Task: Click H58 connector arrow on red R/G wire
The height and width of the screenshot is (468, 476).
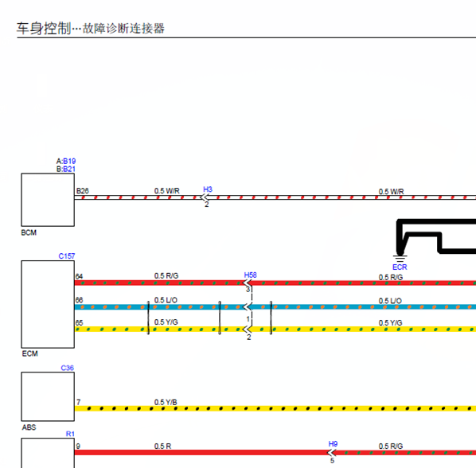Action: pos(247,283)
